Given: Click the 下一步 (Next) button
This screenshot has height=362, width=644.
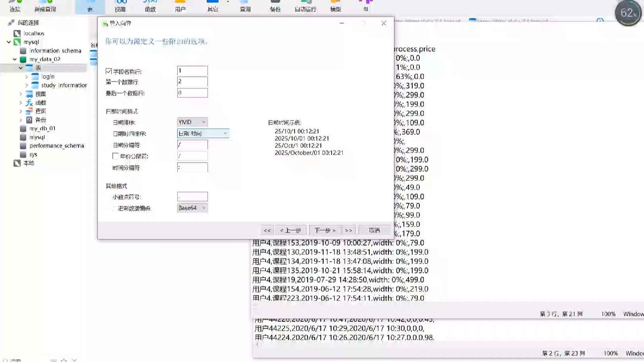Looking at the screenshot, I should click(x=325, y=230).
